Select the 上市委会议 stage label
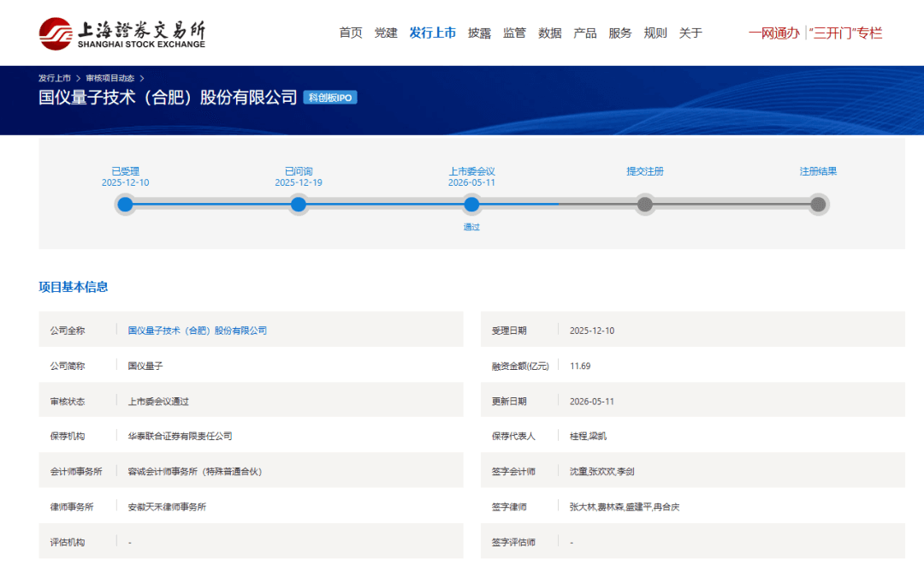Viewport: 924px width, 578px height. tap(471, 171)
